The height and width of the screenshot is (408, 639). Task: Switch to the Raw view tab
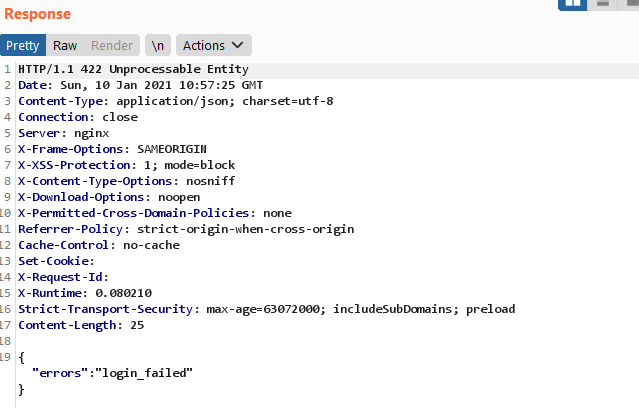coord(65,45)
